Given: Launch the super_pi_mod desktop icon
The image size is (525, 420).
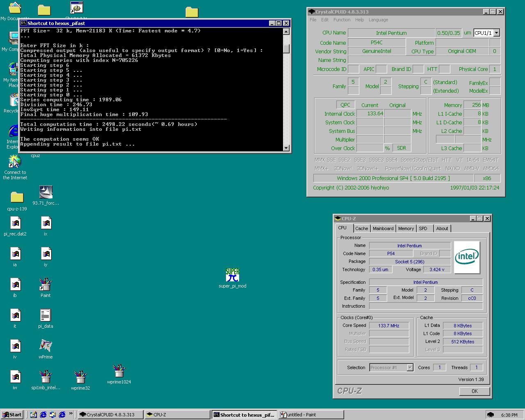Looking at the screenshot, I should click(233, 278).
